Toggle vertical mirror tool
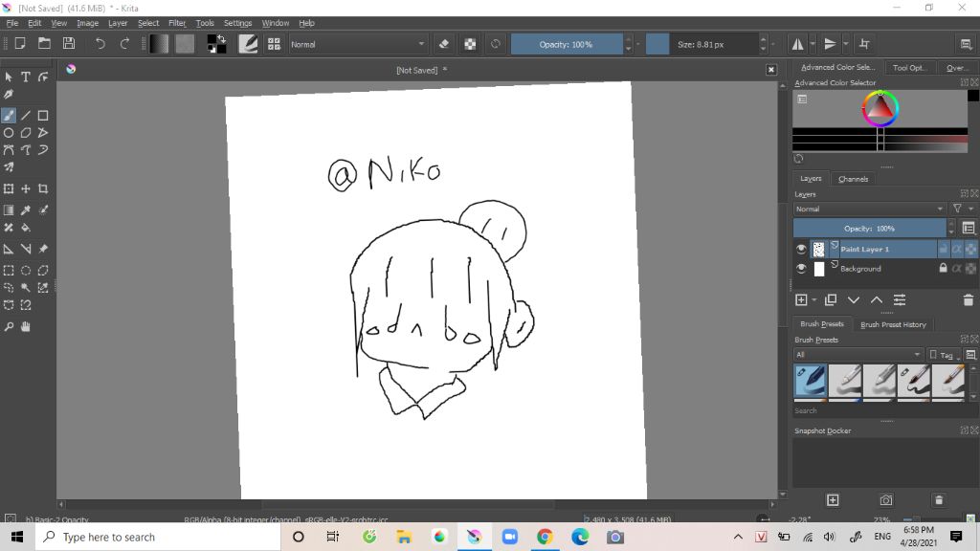Viewport: 980px width, 551px height. click(830, 44)
